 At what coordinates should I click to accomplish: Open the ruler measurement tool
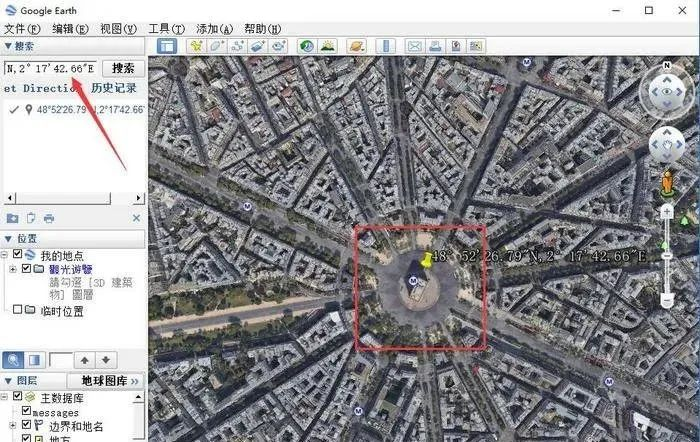(x=386, y=46)
